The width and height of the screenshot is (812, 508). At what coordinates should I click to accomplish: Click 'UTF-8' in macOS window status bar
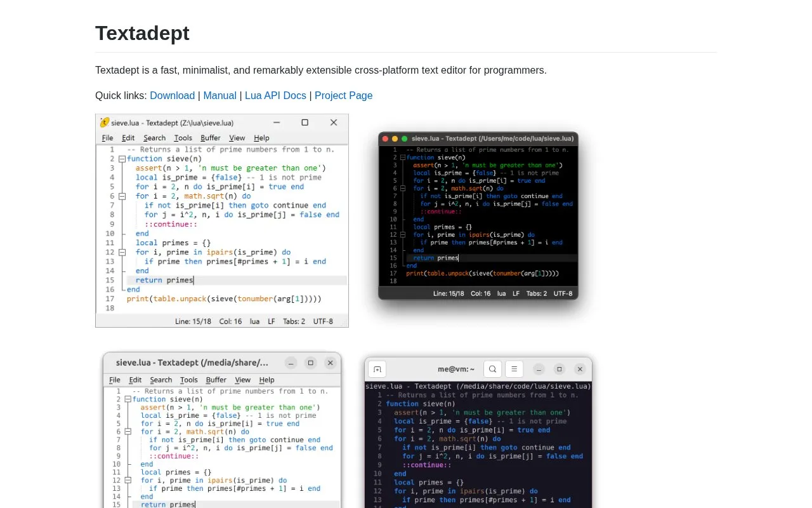(x=563, y=293)
